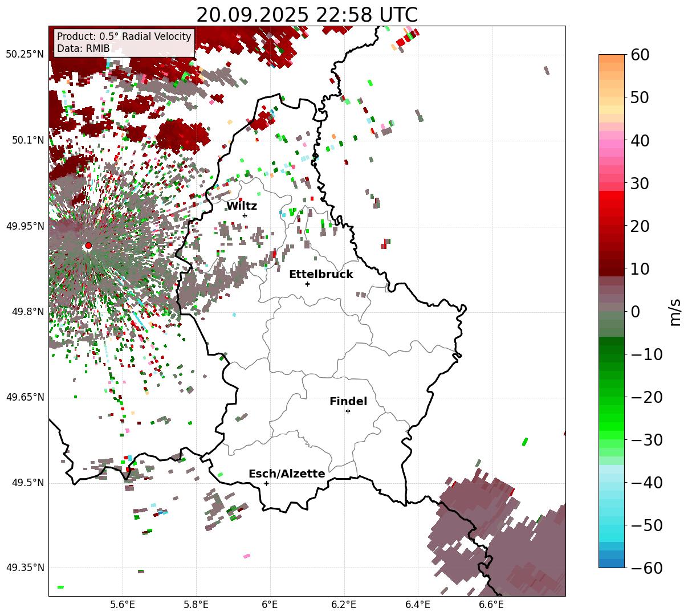The image size is (688, 616).
Task: Click the 49.65°N latitude label
Action: [x=25, y=397]
